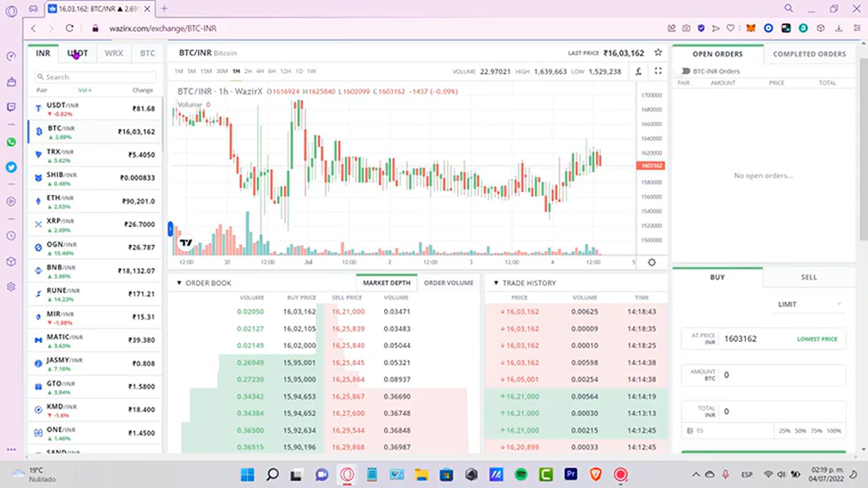Open Premiere Pro from taskbar

click(571, 474)
